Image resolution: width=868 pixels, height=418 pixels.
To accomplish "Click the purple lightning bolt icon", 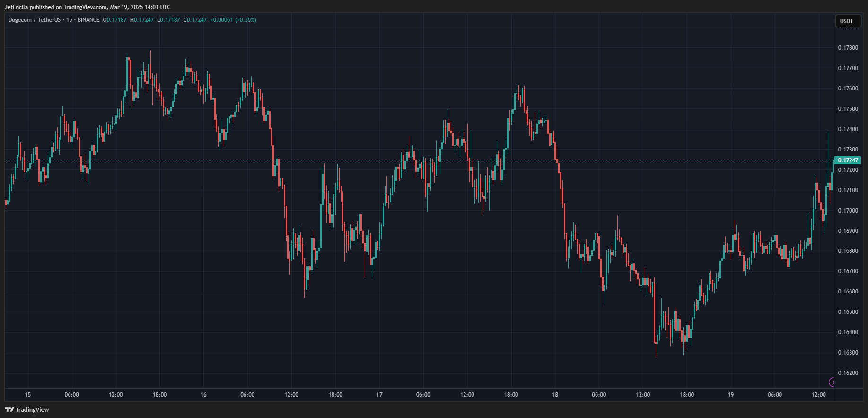I will [832, 382].
